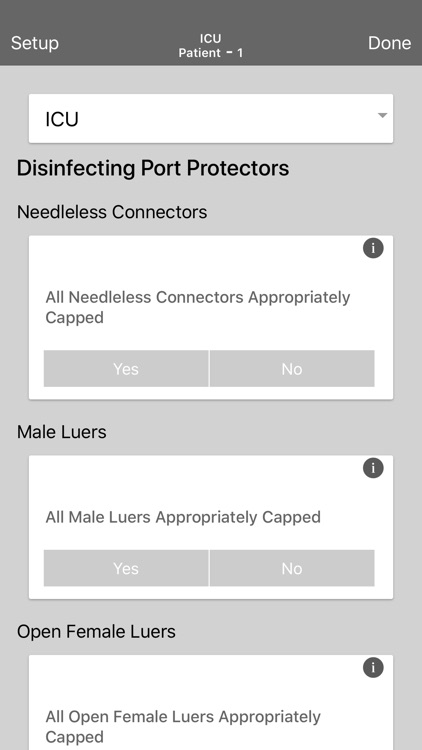This screenshot has height=750, width=422.
Task: Click the dropdown arrow beside ICU
Action: click(382, 115)
